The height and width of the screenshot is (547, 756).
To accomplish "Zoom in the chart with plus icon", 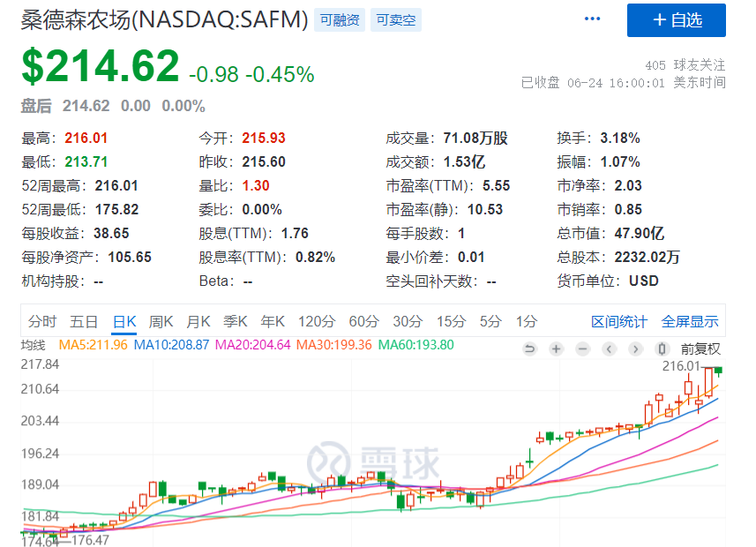I will click(x=557, y=348).
